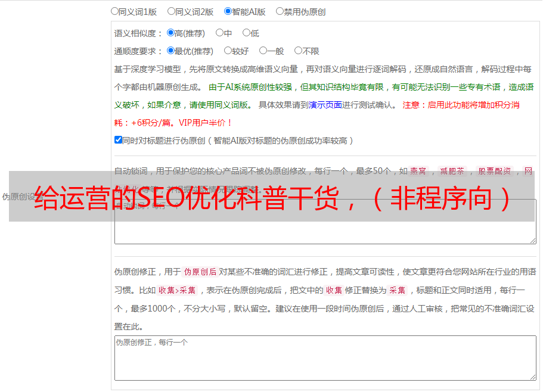Click the 伪原创修正 textarea
This screenshot has width=543, height=392.
325,358
